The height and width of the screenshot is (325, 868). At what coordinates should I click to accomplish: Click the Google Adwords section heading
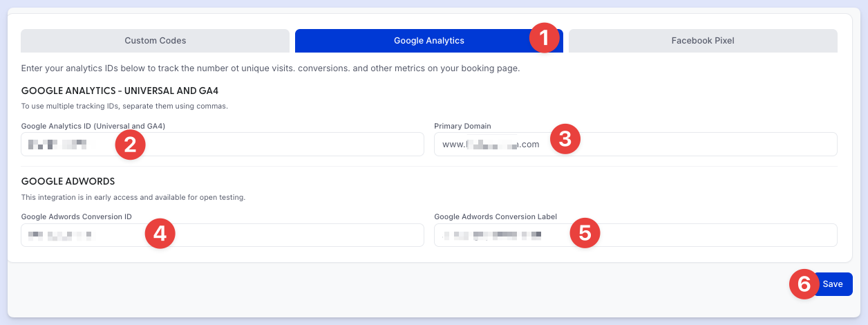pos(68,181)
